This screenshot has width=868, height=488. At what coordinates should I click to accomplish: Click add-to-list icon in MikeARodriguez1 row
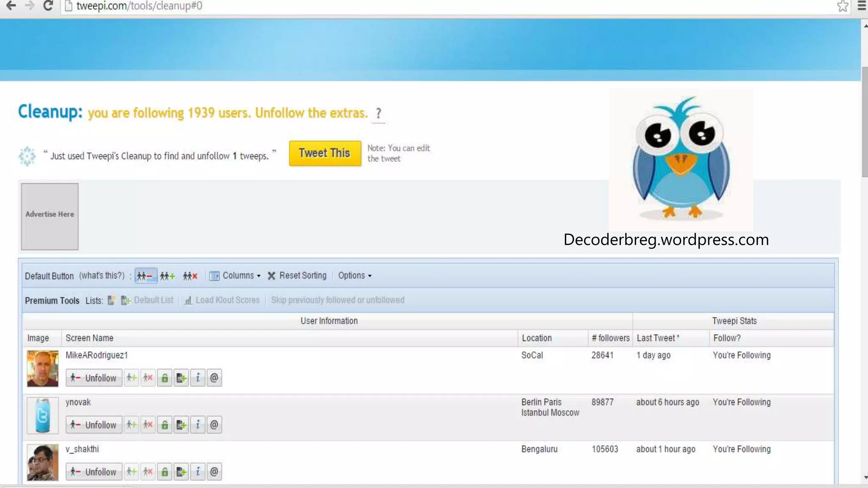[x=181, y=378]
